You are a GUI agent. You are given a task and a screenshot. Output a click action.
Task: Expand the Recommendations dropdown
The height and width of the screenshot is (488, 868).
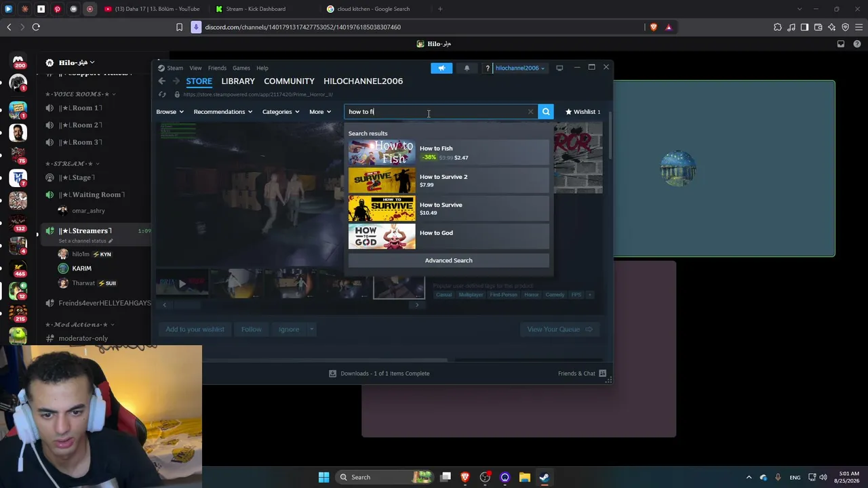pyautogui.click(x=222, y=112)
